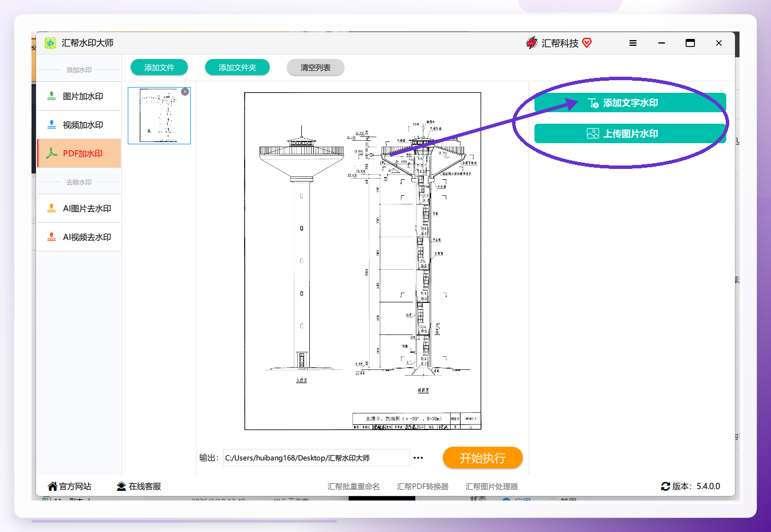The image size is (771, 532).
Task: Click the 图片加水印 green stamp icon
Action: click(x=52, y=96)
